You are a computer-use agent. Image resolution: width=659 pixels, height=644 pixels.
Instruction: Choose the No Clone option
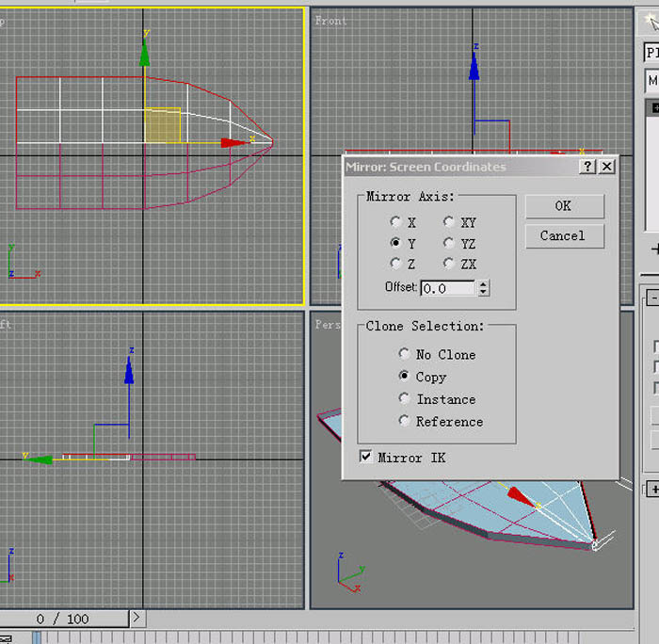point(404,353)
